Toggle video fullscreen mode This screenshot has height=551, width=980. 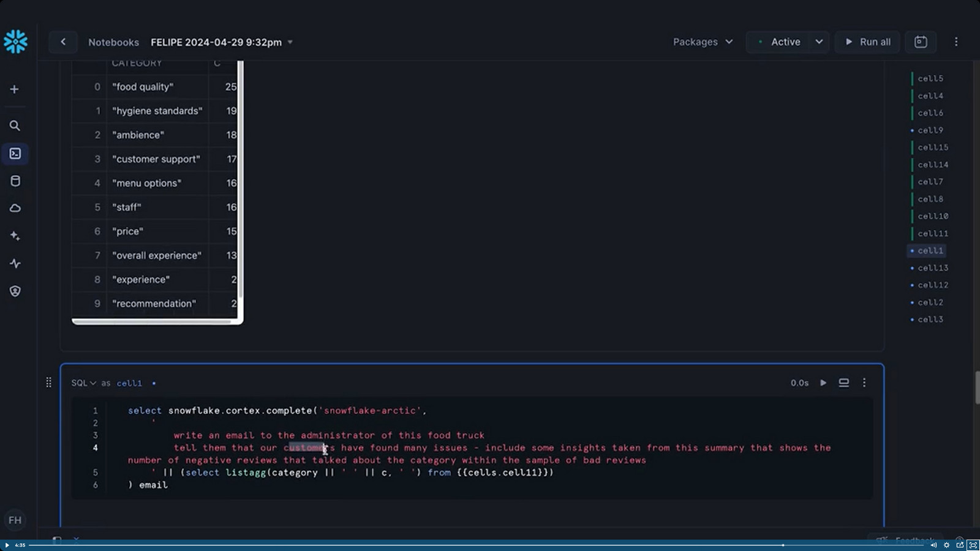click(x=973, y=545)
